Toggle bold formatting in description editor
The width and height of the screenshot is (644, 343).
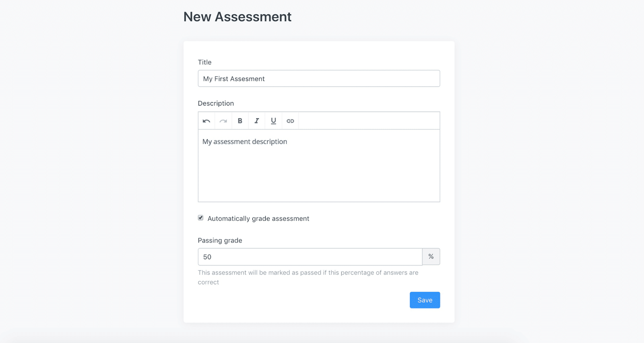[x=240, y=121]
